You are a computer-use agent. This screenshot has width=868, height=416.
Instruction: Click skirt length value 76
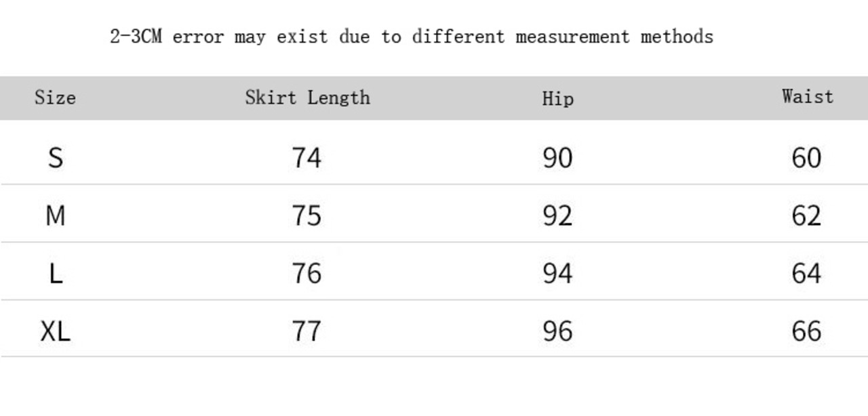pos(307,274)
